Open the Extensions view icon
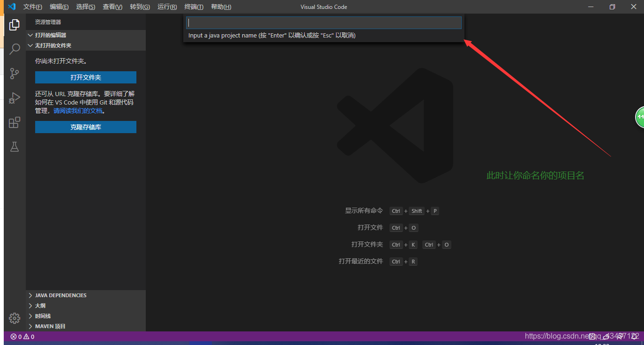644x345 pixels. point(15,122)
